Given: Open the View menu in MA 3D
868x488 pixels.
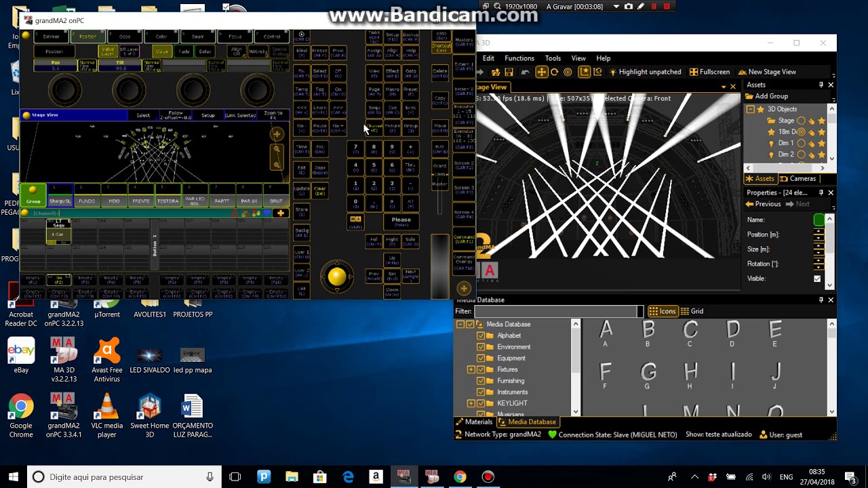Looking at the screenshot, I should click(578, 58).
